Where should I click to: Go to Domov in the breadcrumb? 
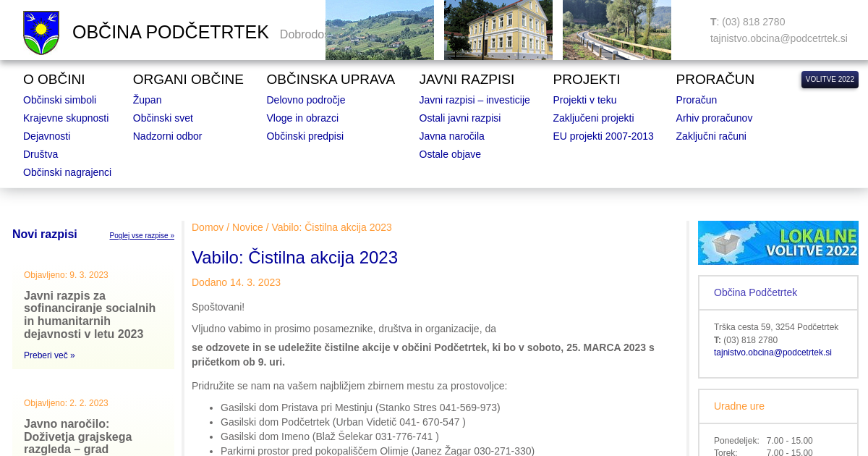click(x=208, y=227)
